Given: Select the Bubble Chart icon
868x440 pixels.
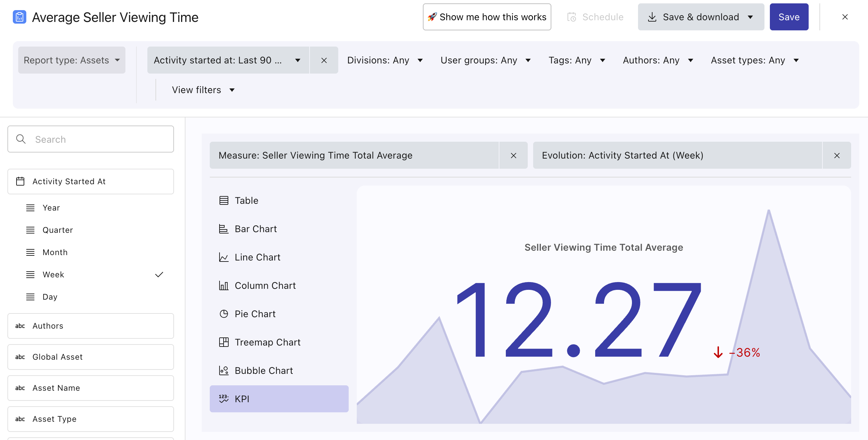Looking at the screenshot, I should (x=224, y=370).
